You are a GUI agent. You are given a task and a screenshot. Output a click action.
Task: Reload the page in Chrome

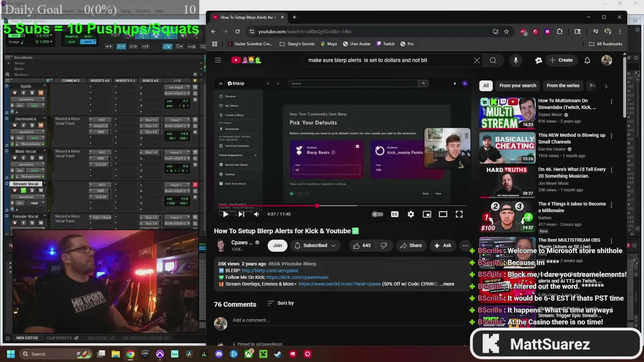point(237,31)
